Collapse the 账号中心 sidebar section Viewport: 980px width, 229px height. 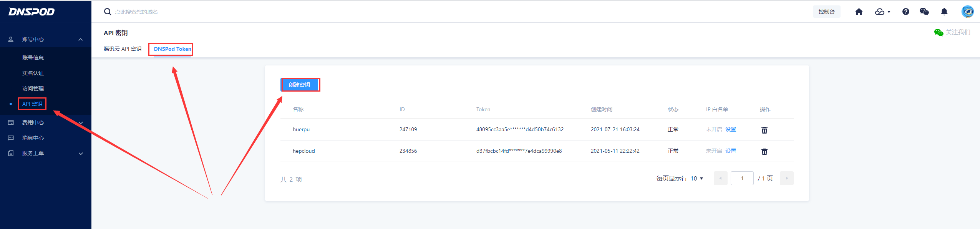(x=80, y=39)
